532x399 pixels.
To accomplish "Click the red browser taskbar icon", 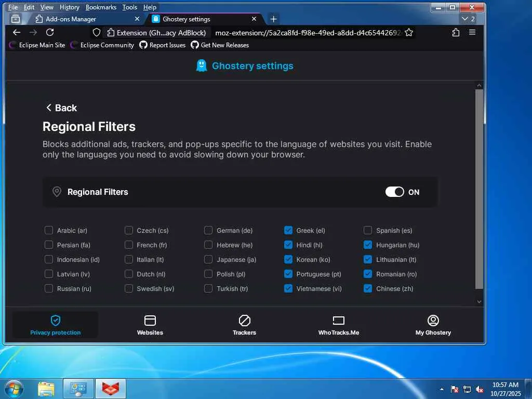I will click(x=111, y=389).
